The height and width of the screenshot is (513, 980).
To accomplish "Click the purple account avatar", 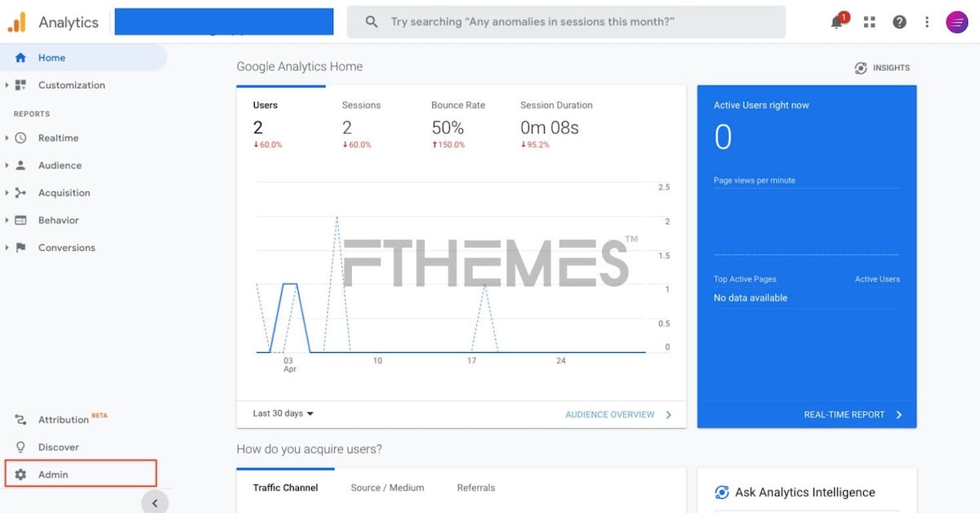I will tap(956, 22).
